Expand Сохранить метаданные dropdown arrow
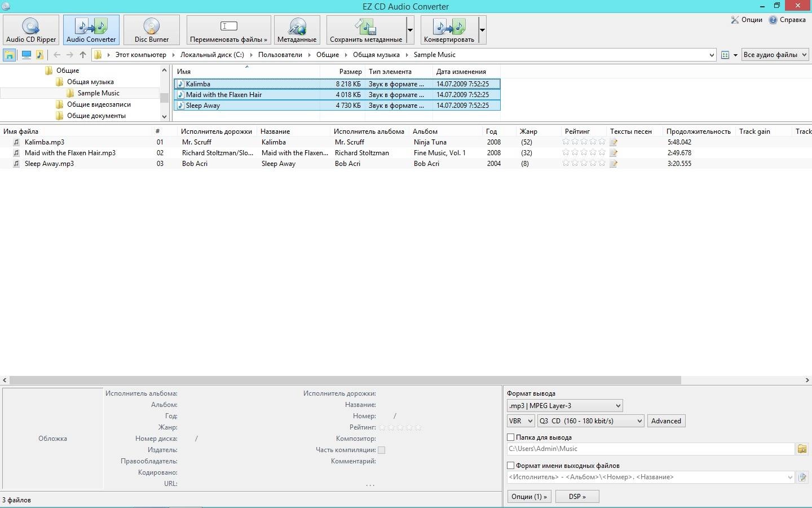 (410, 30)
